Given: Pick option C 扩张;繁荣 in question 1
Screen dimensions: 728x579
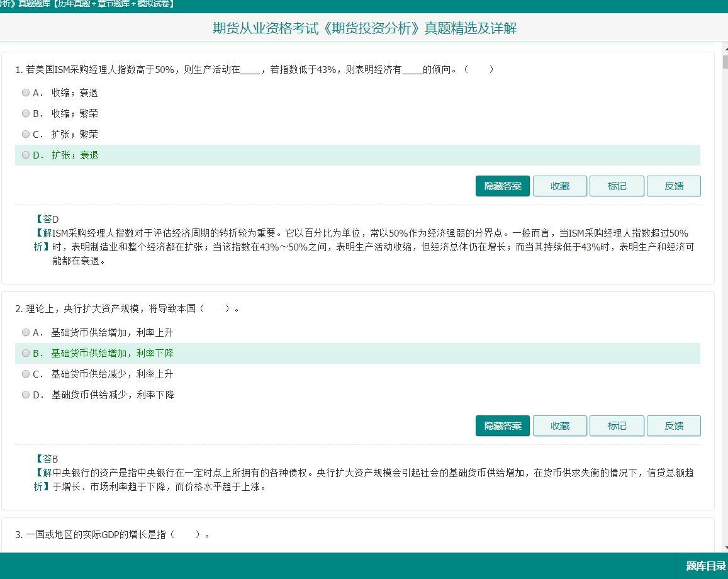Looking at the screenshot, I should tap(26, 134).
